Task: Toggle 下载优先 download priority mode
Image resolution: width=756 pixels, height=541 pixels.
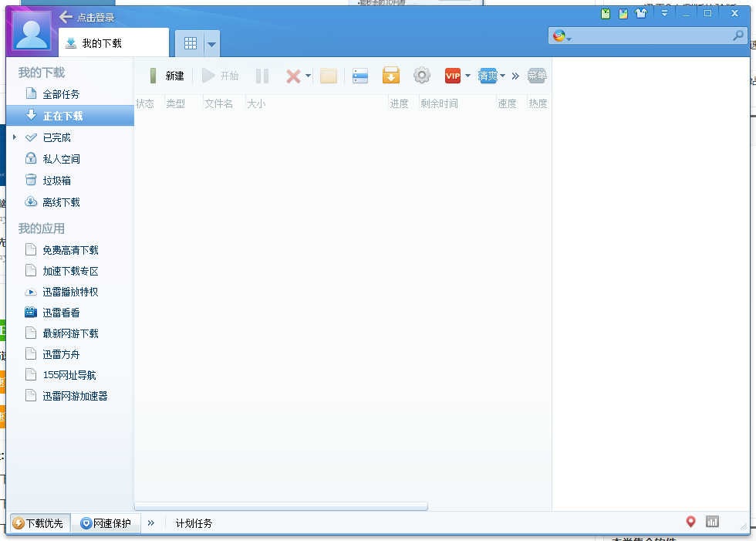Action: (x=39, y=523)
